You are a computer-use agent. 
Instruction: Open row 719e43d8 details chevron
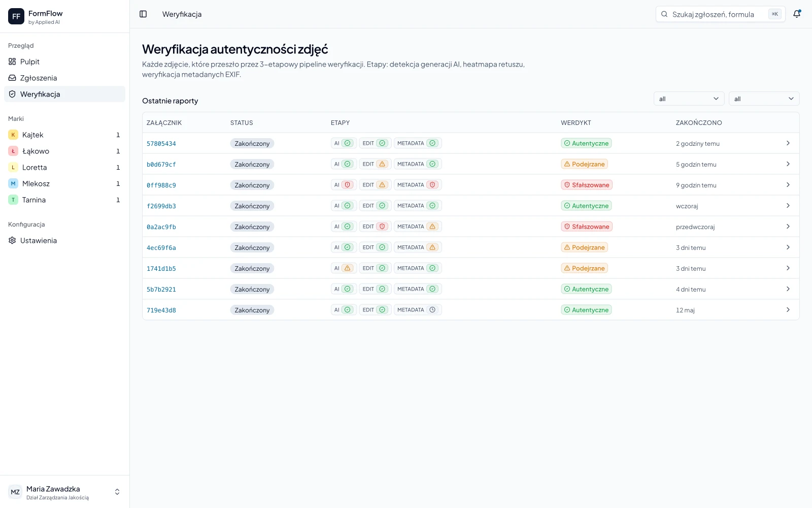point(788,310)
